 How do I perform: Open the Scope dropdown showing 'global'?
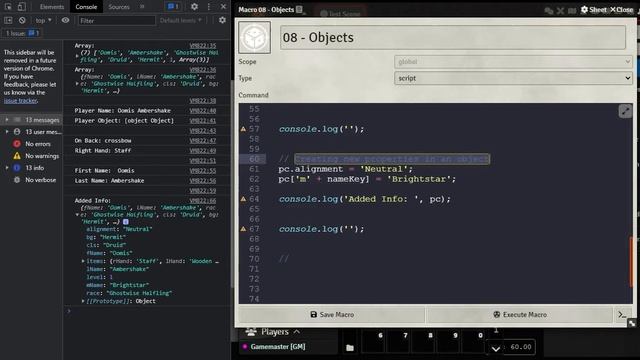click(x=513, y=62)
